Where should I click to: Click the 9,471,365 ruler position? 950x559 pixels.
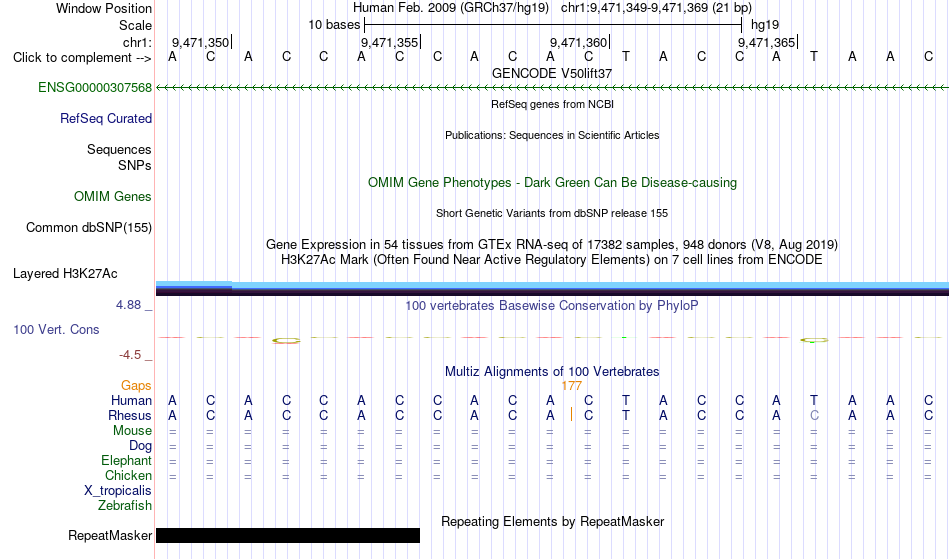[766, 42]
